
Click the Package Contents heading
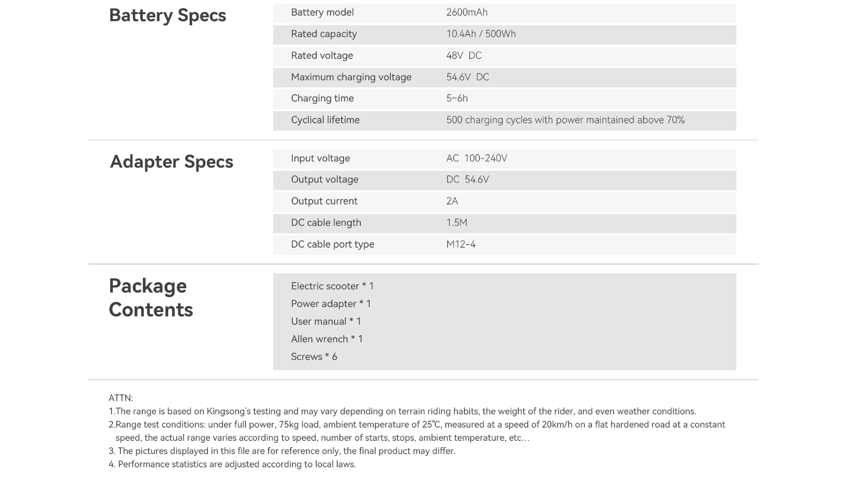pos(151,298)
